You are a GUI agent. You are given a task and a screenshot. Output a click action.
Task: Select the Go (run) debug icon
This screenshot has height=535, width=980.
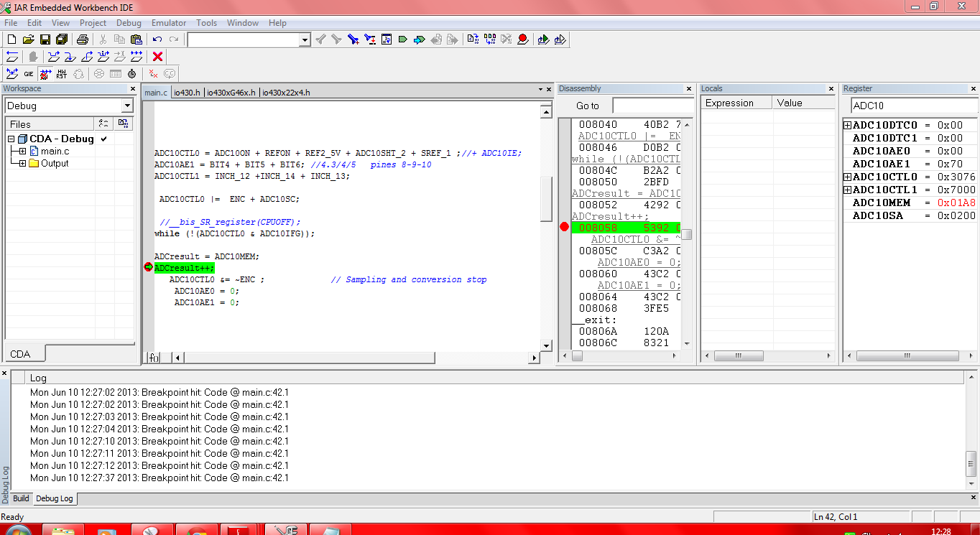(136, 57)
